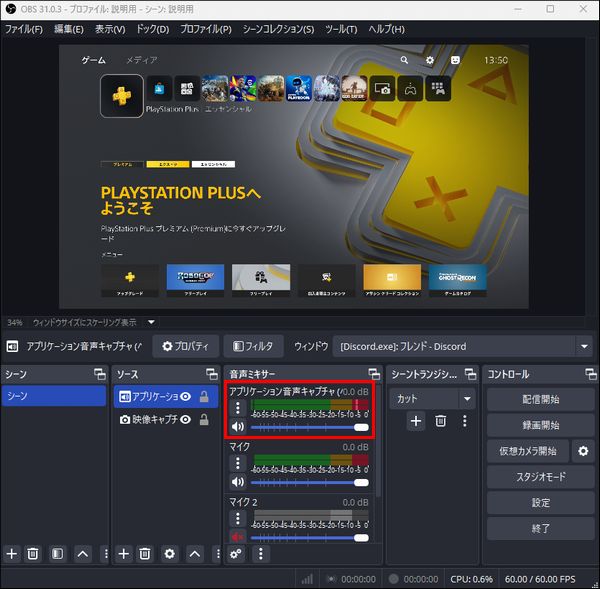
Task: Click the 60.00 / 60.00 FPS status text
Action: point(540,579)
